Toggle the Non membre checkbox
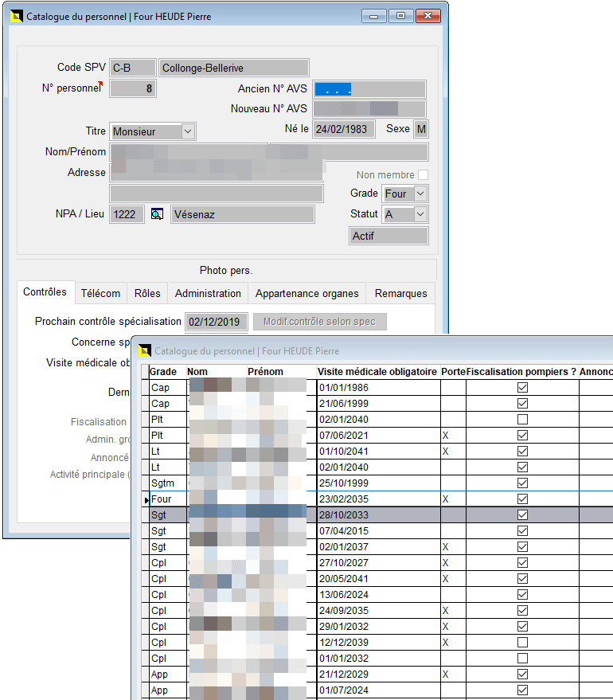613x700 pixels. [x=424, y=174]
